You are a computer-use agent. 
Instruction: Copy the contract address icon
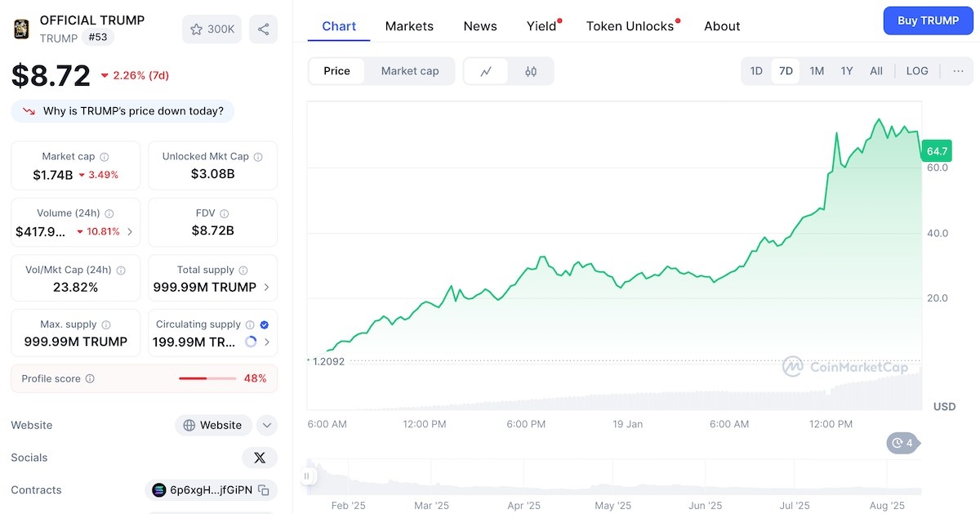pos(264,490)
